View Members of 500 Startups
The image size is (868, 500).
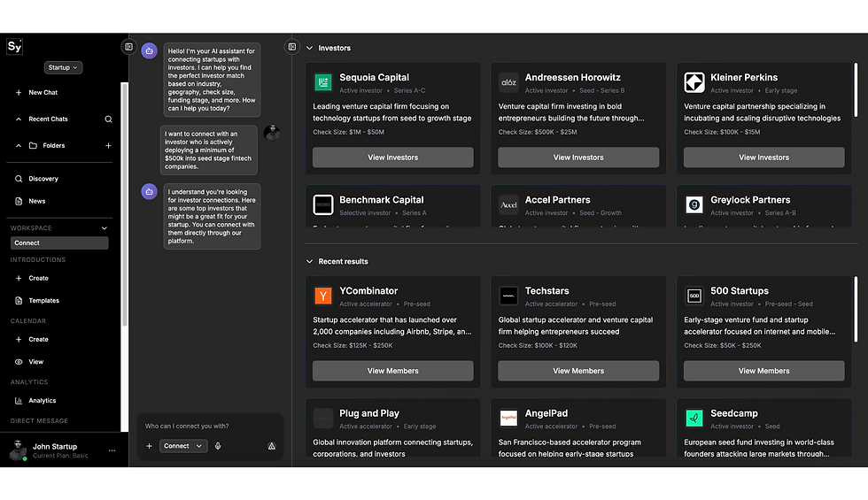click(x=763, y=371)
